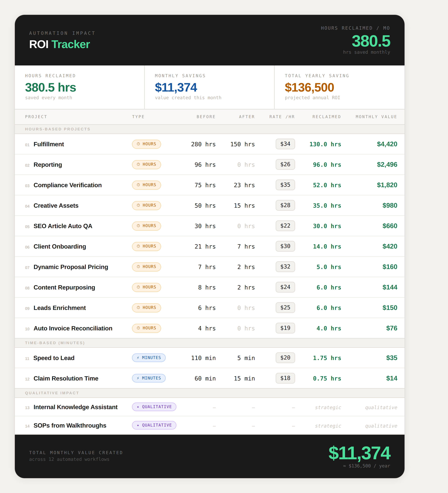
Task: Select the Claim Resolution Time name
Action: pos(66,379)
